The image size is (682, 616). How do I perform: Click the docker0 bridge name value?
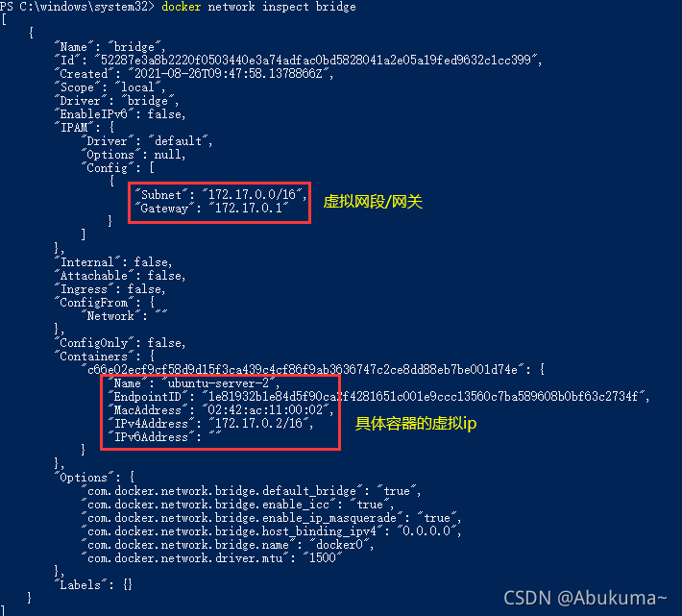point(339,545)
